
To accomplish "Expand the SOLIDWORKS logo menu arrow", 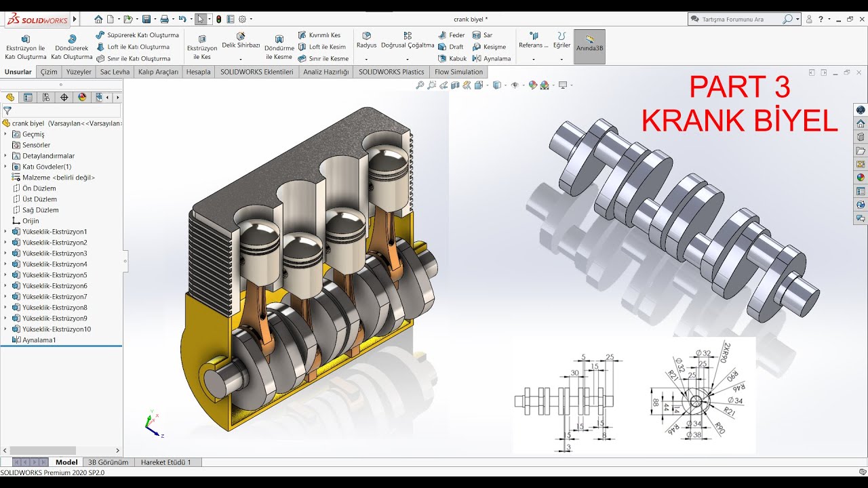I will click(75, 19).
